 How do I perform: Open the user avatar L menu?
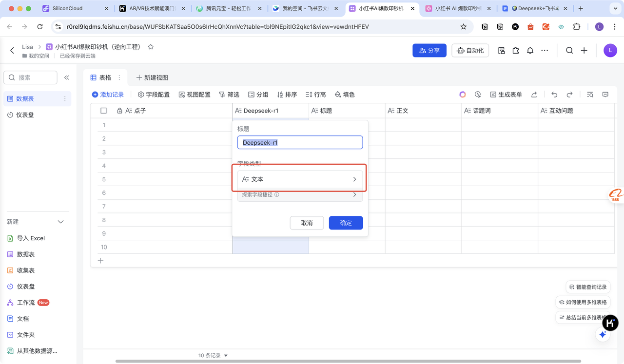click(610, 50)
